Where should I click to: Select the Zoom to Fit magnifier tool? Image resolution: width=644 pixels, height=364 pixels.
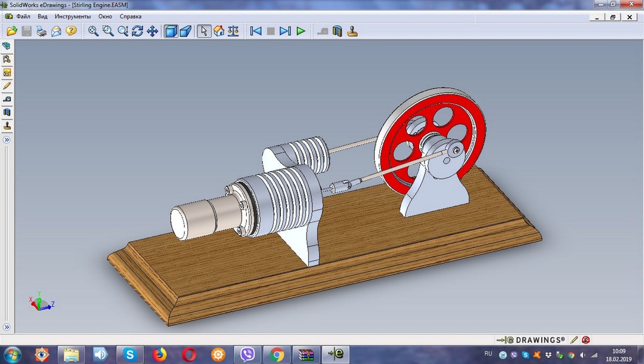click(x=93, y=31)
